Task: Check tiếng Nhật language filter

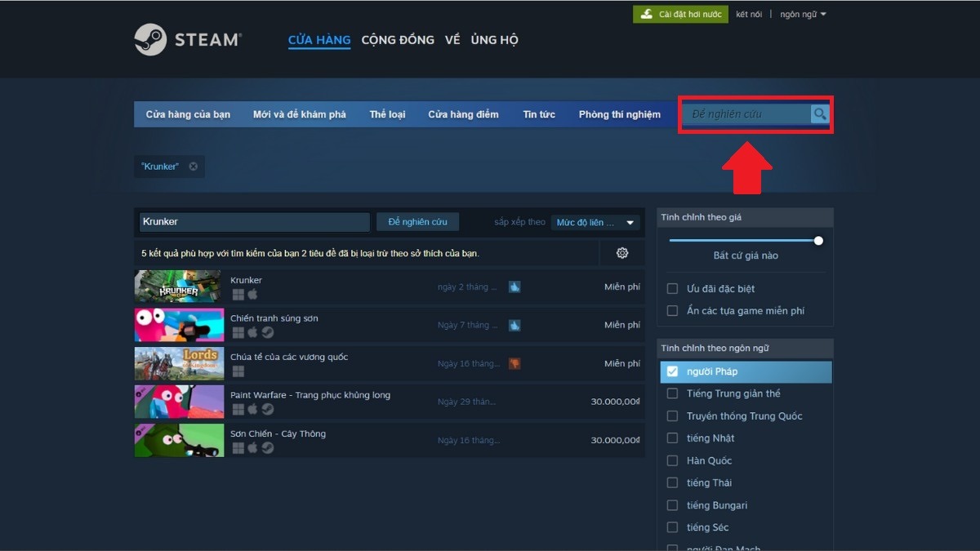Action: (x=672, y=438)
